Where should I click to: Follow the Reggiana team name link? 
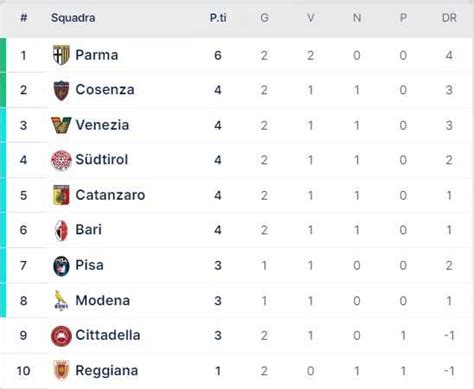click(x=107, y=371)
